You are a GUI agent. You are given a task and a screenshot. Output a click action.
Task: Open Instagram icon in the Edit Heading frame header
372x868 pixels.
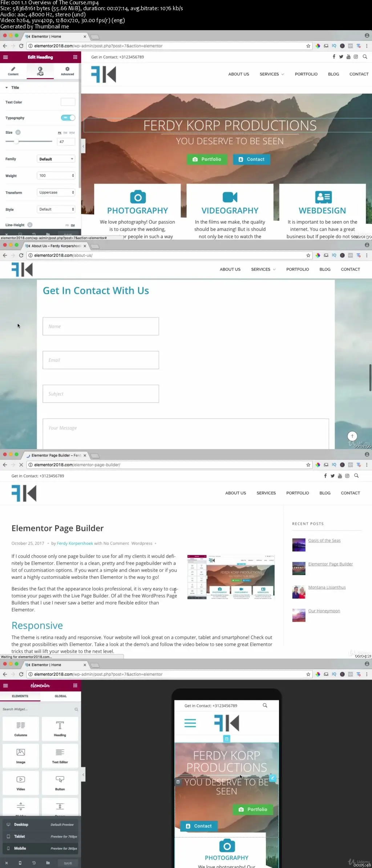click(x=356, y=57)
